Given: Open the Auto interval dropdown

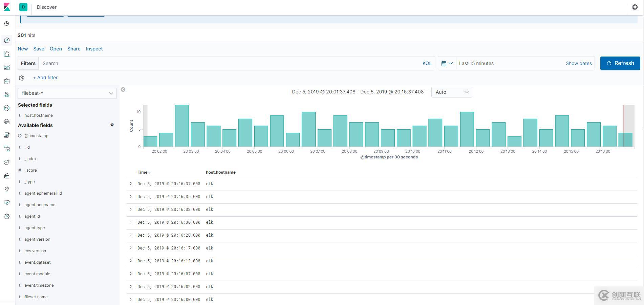Looking at the screenshot, I should click(x=452, y=92).
